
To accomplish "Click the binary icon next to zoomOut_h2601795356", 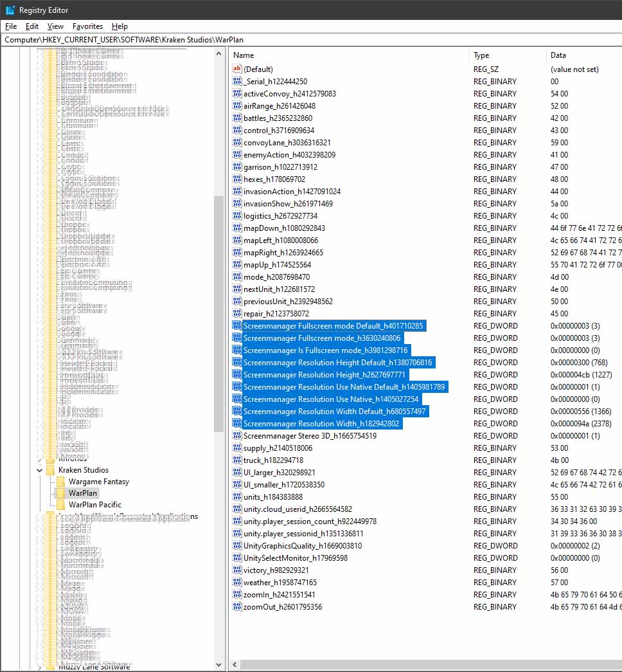I will (236, 606).
